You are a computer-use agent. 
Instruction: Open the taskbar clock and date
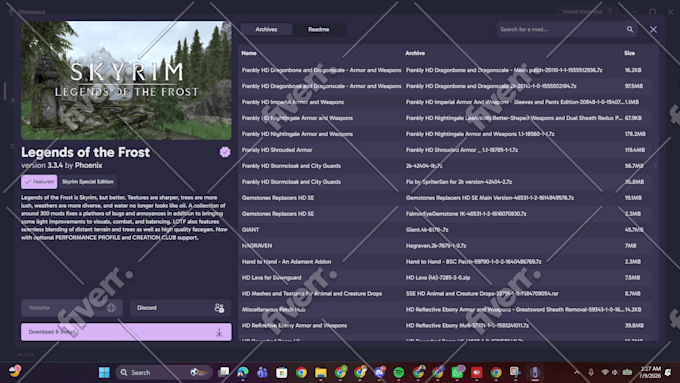coord(650,372)
